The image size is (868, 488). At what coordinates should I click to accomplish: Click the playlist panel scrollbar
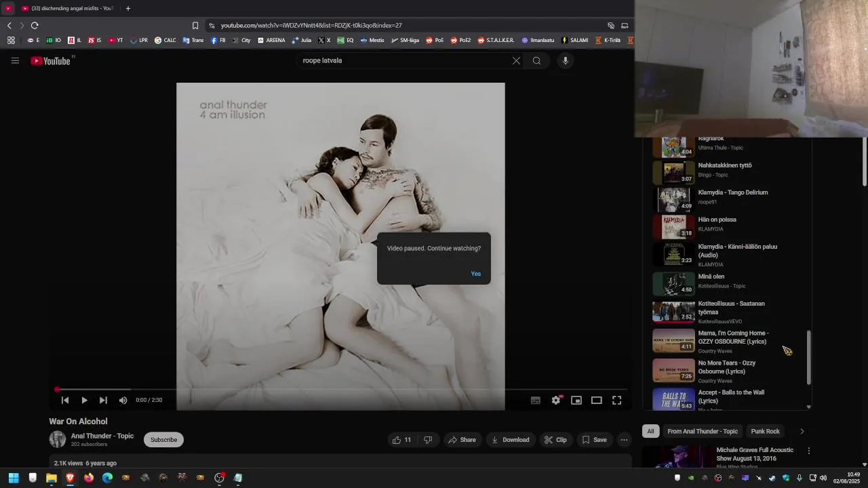808,357
